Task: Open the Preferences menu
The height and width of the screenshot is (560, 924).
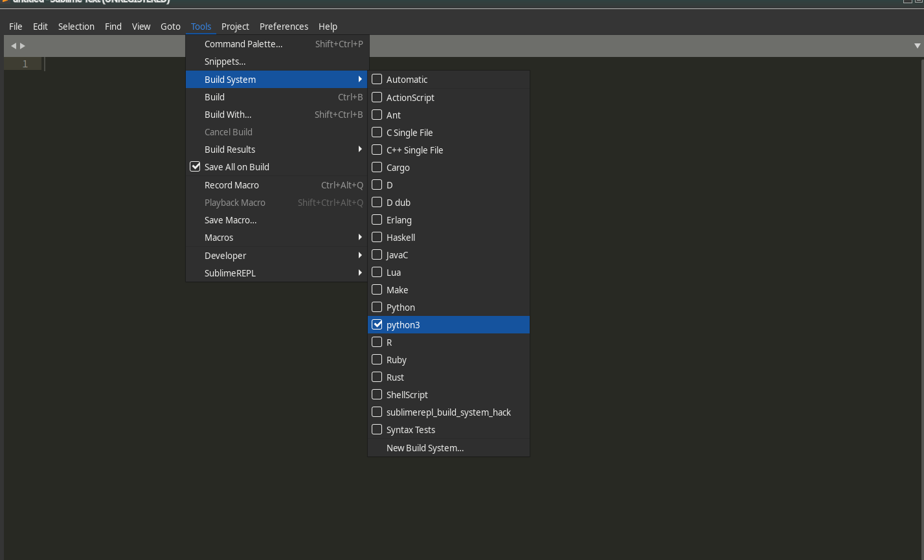Action: 284,27
